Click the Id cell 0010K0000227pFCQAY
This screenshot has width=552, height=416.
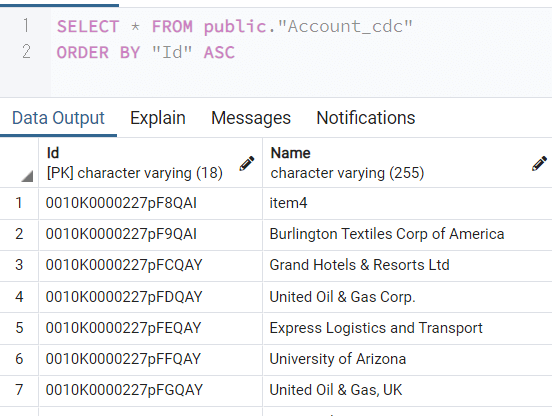[x=150, y=265]
